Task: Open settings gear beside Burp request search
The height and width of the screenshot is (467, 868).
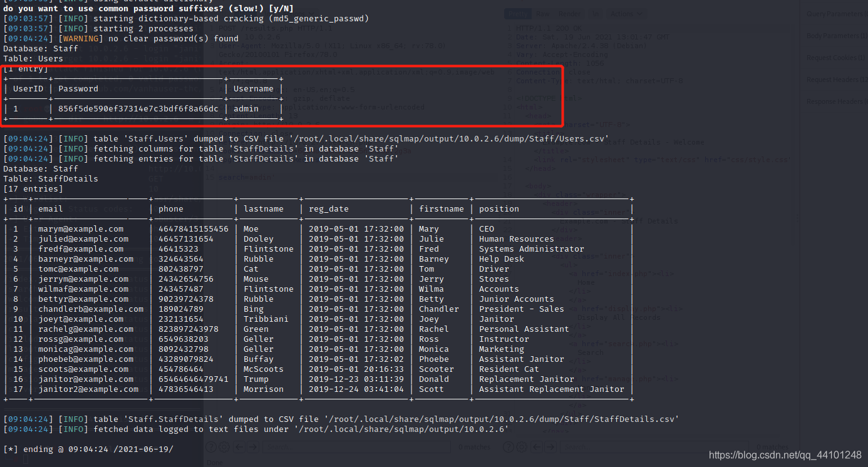Action: (224, 447)
